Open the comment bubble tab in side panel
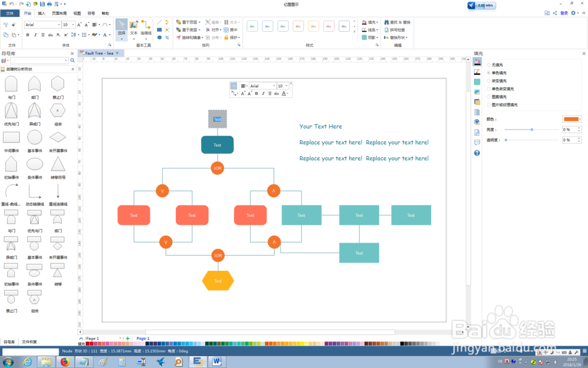 [x=477, y=142]
